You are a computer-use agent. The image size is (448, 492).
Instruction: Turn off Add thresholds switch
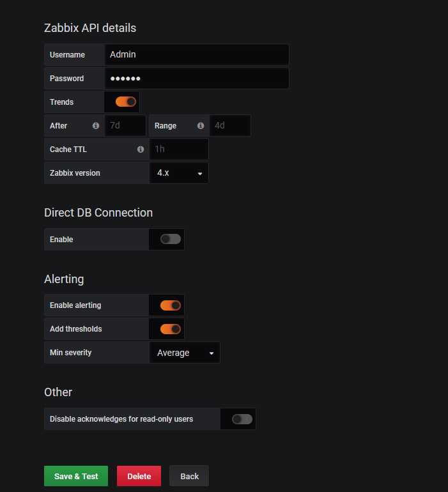171,329
